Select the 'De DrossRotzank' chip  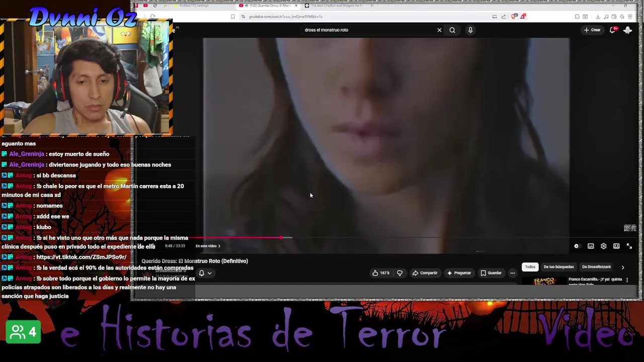pyautogui.click(x=596, y=267)
